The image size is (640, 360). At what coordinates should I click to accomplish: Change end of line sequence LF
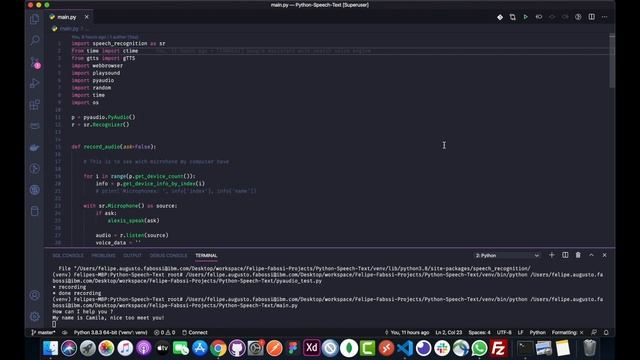tap(520, 333)
